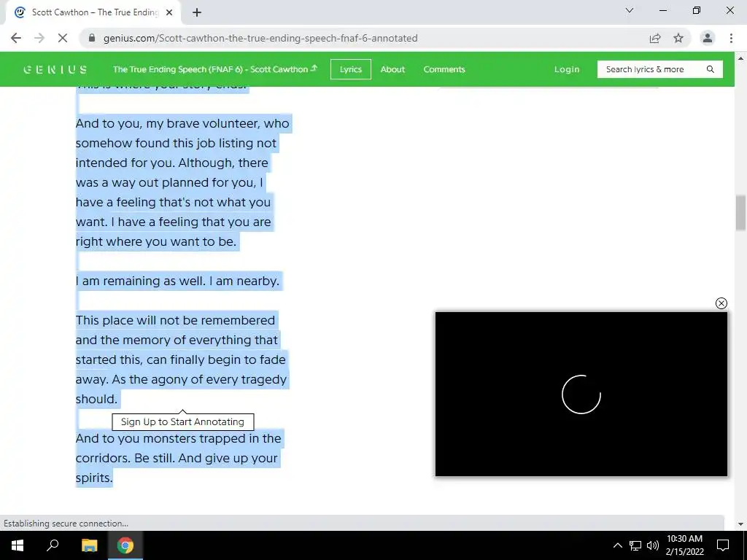
Task: Click the Login link
Action: 566,69
